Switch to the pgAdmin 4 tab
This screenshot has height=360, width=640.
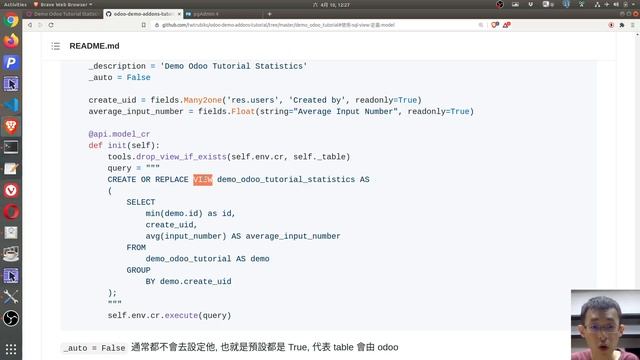click(222, 14)
